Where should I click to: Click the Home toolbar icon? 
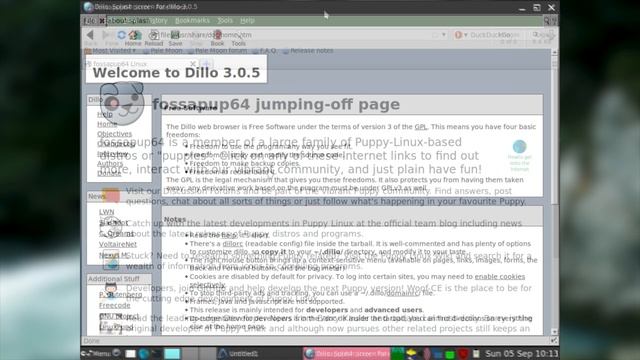click(133, 37)
